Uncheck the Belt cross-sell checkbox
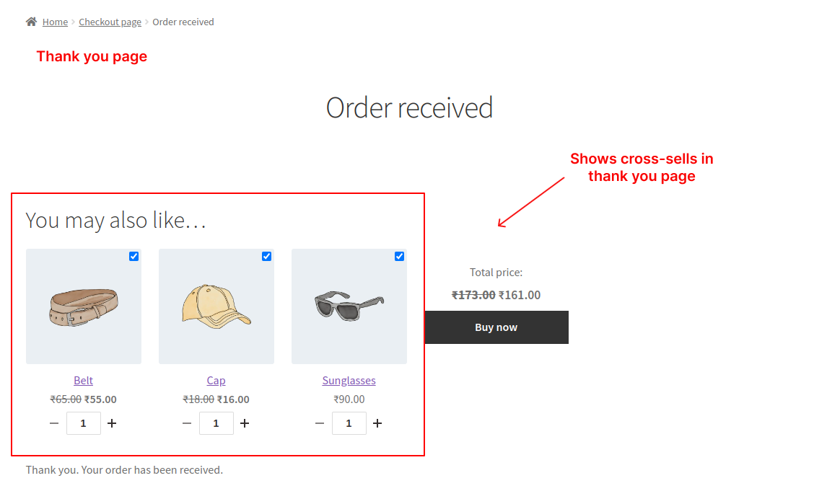The width and height of the screenshot is (827, 504). (x=134, y=256)
